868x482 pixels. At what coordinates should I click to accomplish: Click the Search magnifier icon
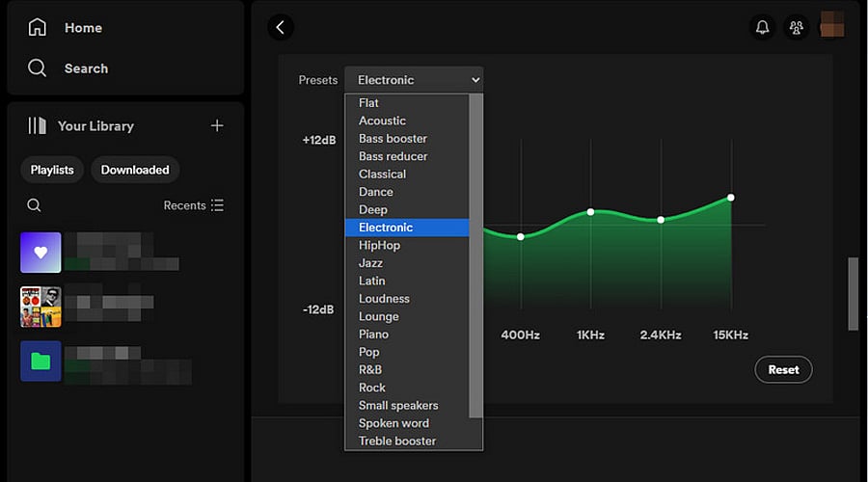pyautogui.click(x=38, y=68)
